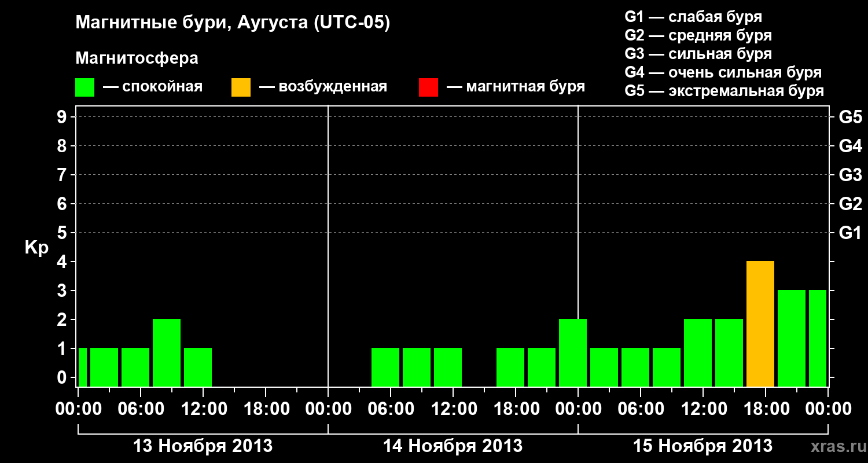Select the orange Kp 4 bar
This screenshot has width=868, height=463.
click(x=760, y=324)
